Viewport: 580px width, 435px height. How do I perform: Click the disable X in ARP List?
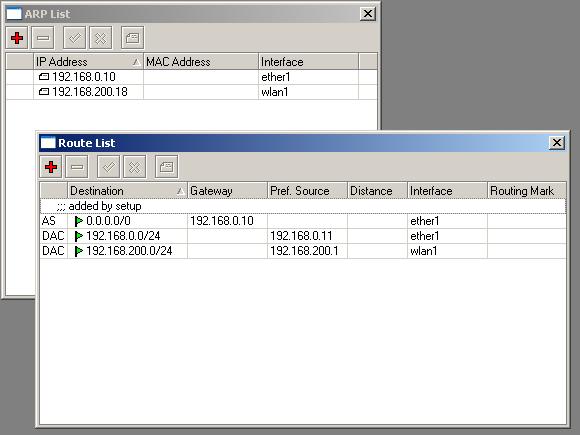[x=101, y=38]
